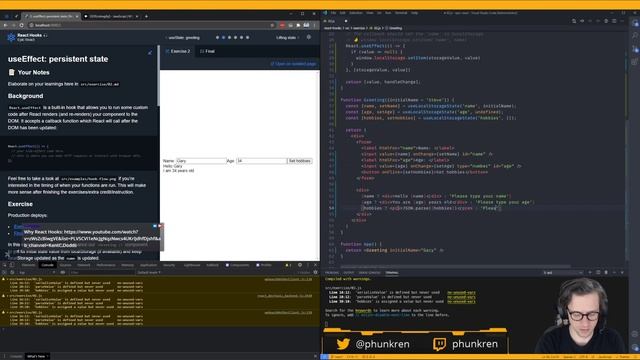The width and height of the screenshot is (640, 360).
Task: Open the Default levels dropdown
Action: 149,272
